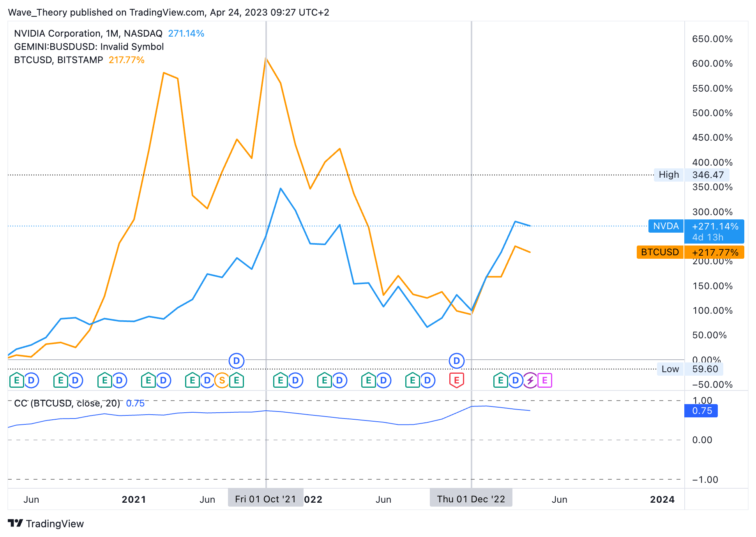Click the purple lightning bolt event icon
Viewport: 756px width, 537px height.
[x=530, y=380]
